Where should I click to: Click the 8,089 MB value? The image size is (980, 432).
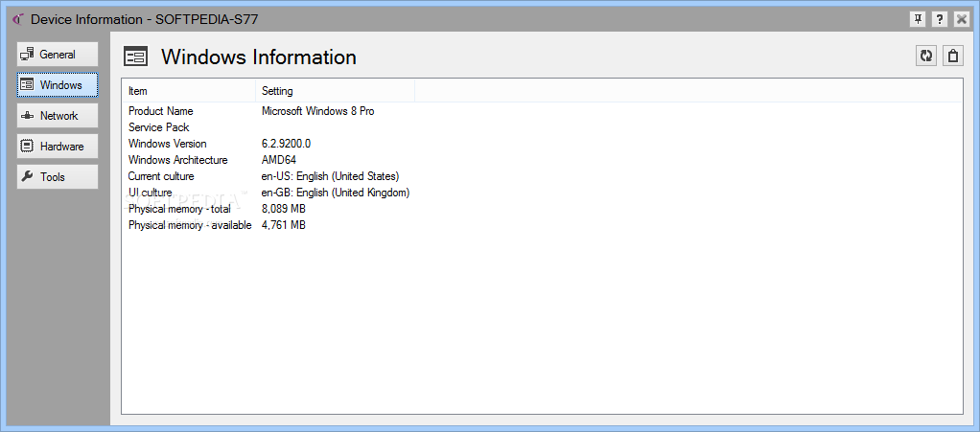point(283,209)
